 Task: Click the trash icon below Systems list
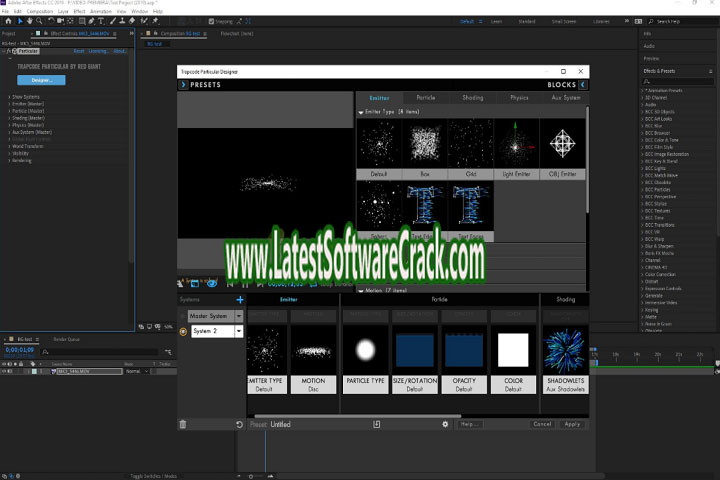(183, 424)
